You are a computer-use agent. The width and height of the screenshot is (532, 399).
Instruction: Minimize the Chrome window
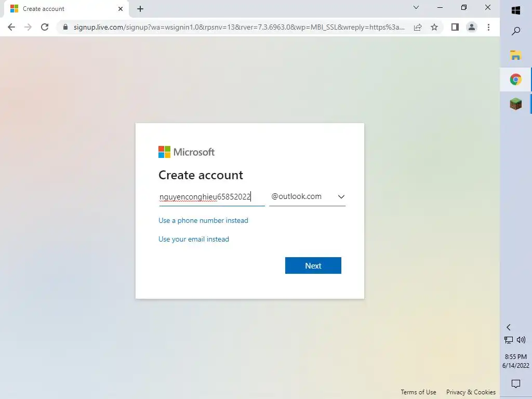coord(440,7)
